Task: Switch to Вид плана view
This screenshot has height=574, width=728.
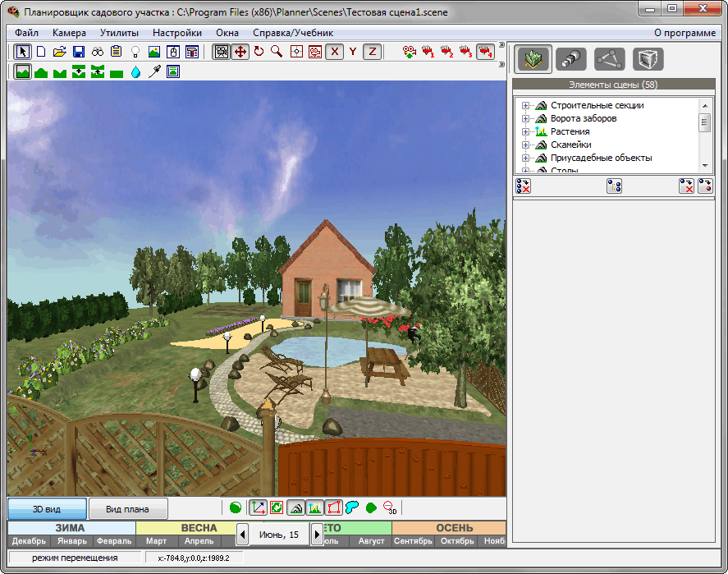Action: click(128, 509)
